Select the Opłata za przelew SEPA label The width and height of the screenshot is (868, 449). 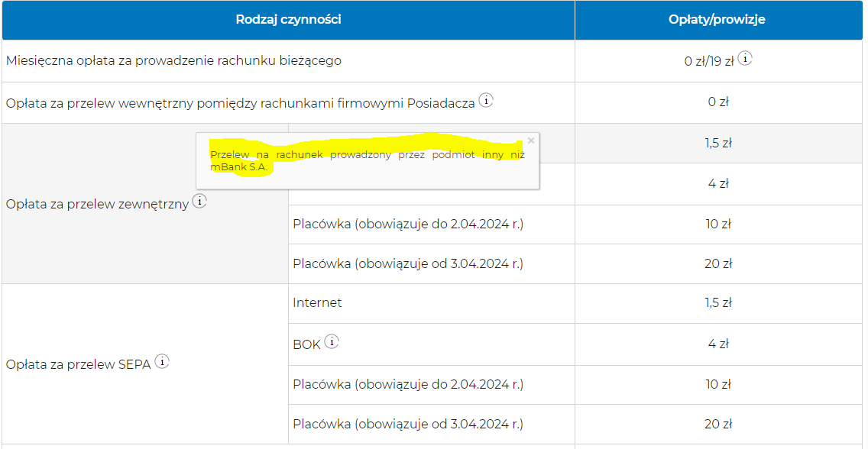[x=79, y=365]
